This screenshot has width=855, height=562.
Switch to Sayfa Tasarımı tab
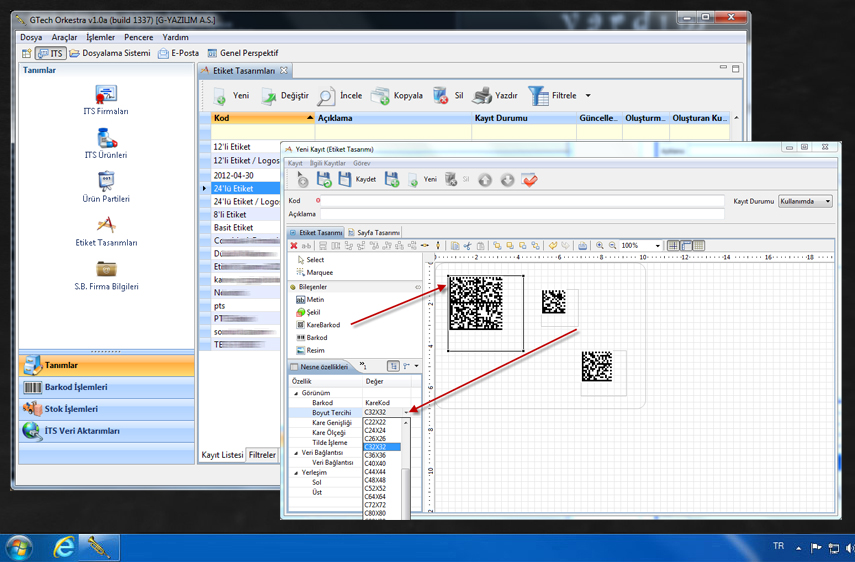pyautogui.click(x=374, y=232)
